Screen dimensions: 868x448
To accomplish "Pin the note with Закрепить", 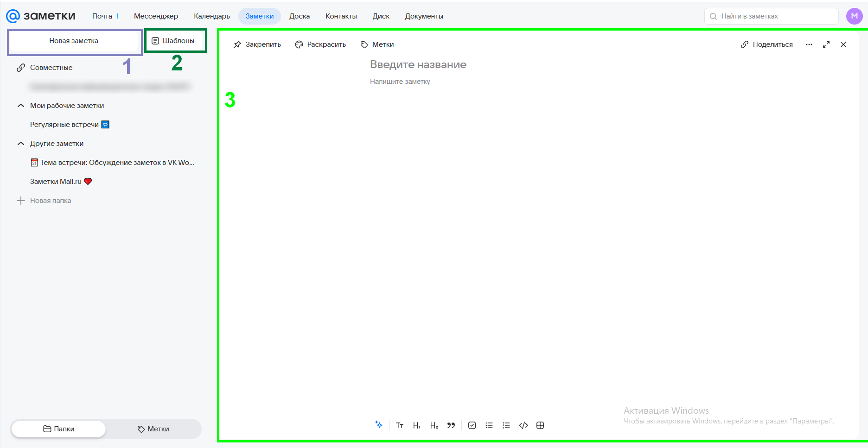I will click(x=257, y=44).
